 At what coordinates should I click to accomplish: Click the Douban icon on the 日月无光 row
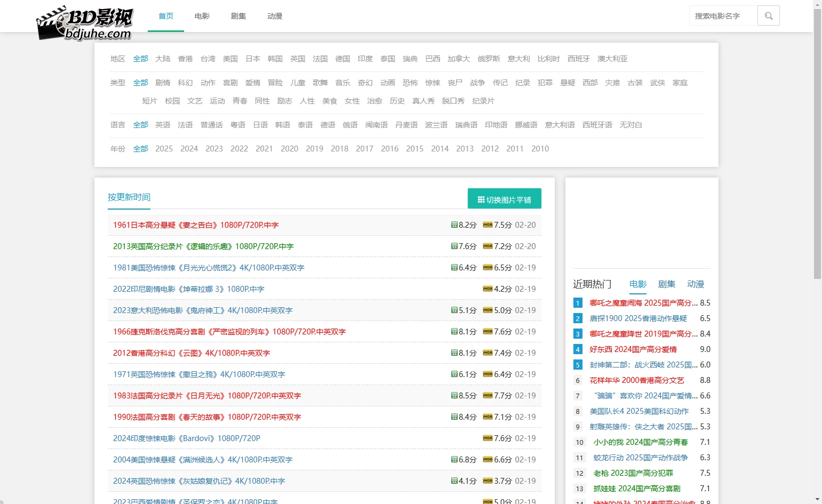click(x=454, y=396)
